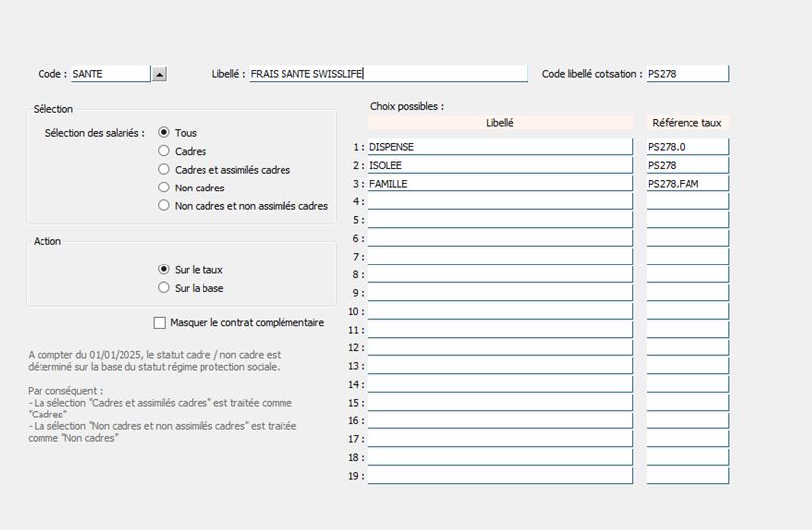The image size is (812, 530).
Task: Click the FAMILLE libellé field in row 3
Action: [x=500, y=184]
